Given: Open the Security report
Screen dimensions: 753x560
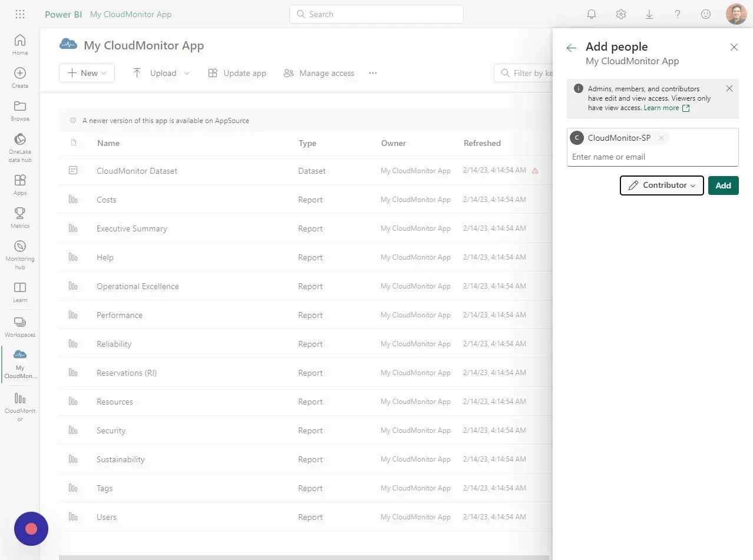Looking at the screenshot, I should pos(111,430).
